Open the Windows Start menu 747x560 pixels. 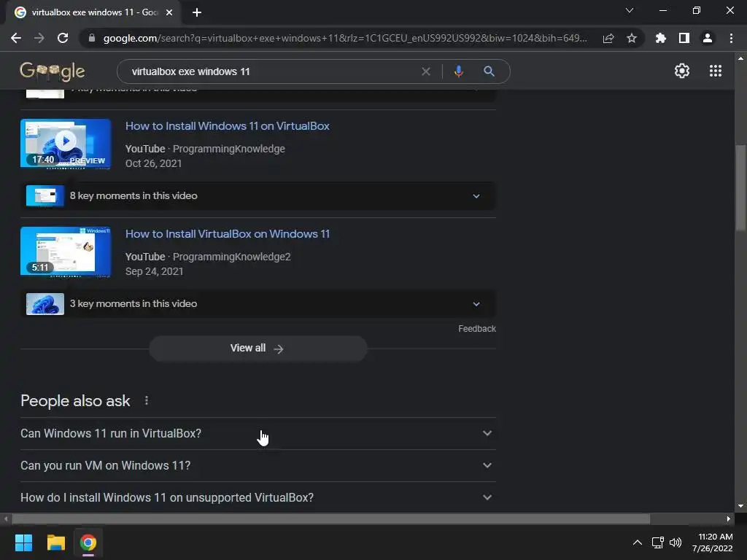[23, 542]
